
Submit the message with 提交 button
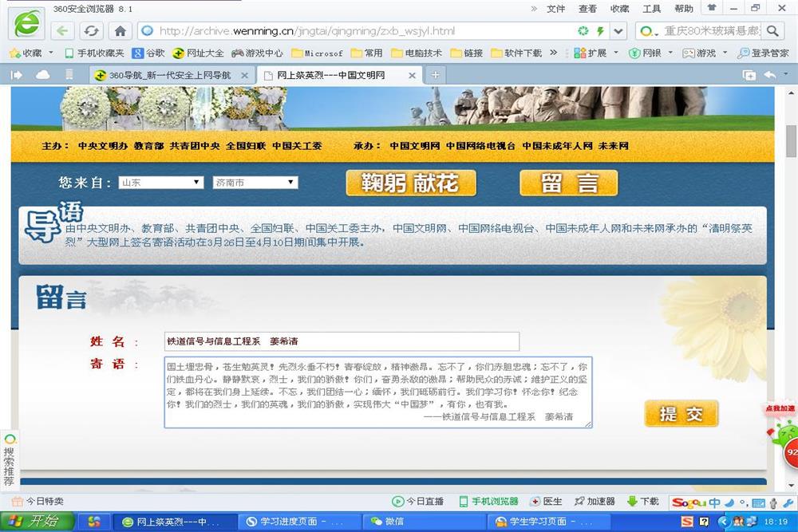681,413
